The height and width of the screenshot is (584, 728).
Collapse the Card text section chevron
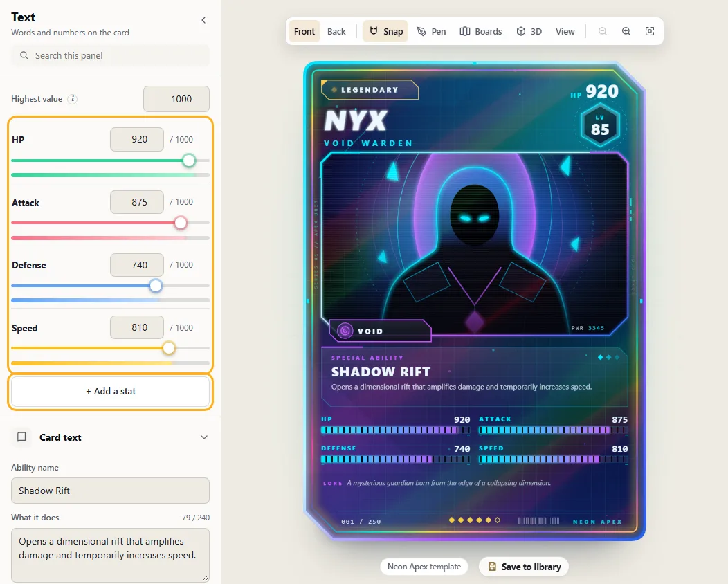click(204, 437)
